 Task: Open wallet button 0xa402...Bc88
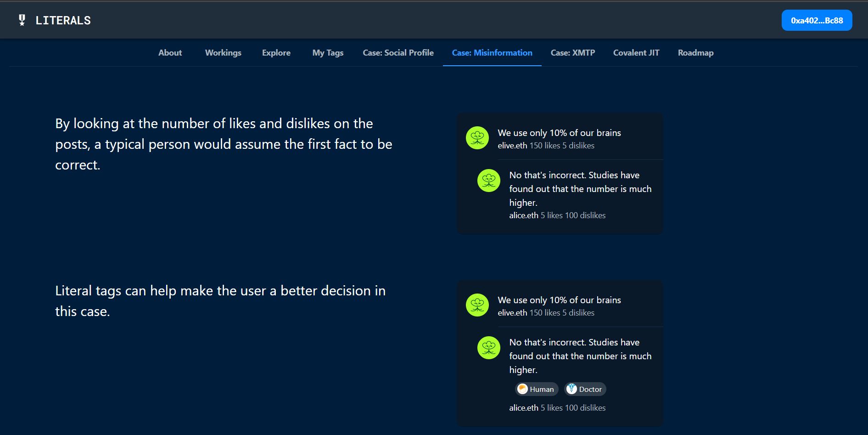tap(817, 20)
